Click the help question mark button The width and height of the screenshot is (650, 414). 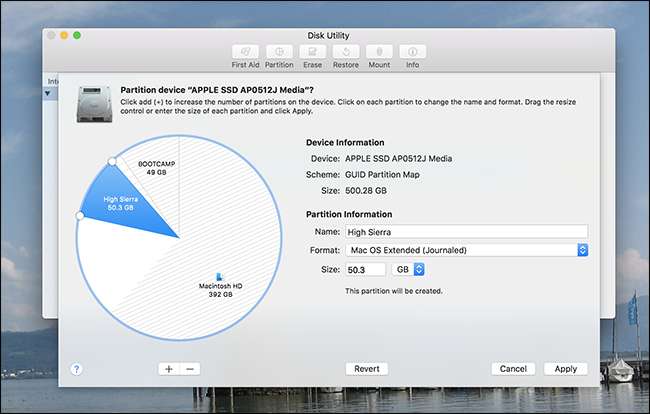tap(76, 369)
